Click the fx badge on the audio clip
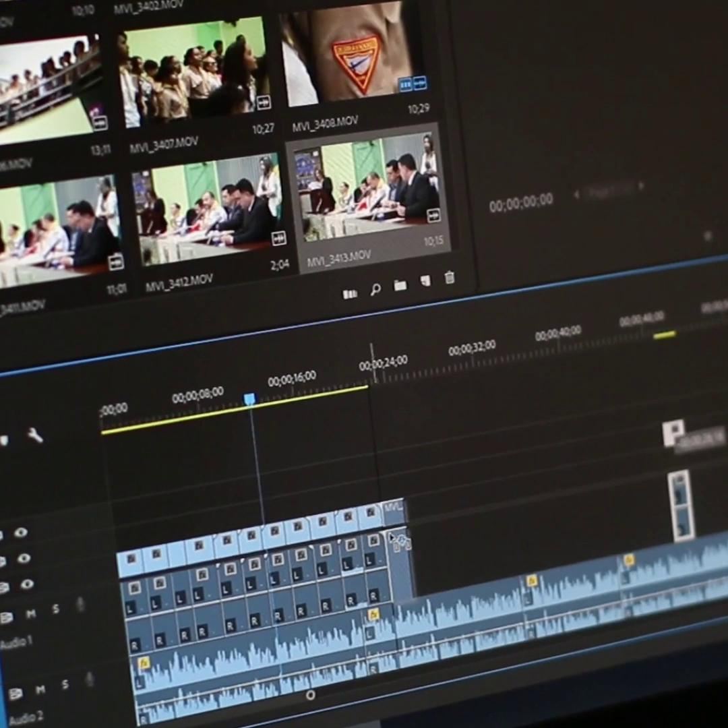The width and height of the screenshot is (728, 728). [x=373, y=615]
